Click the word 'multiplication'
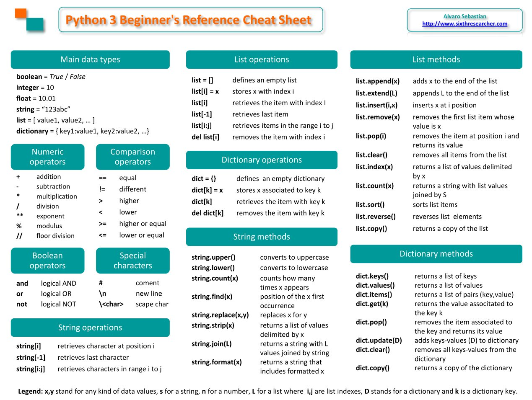Image resolution: width=532 pixels, height=400 pixels. pyautogui.click(x=57, y=196)
